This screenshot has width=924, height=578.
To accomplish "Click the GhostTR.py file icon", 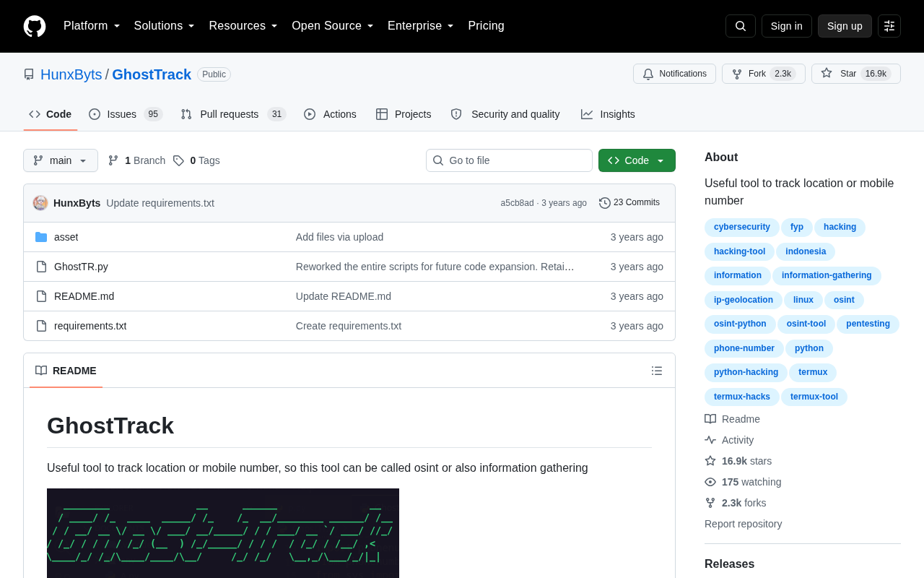I will point(41,267).
